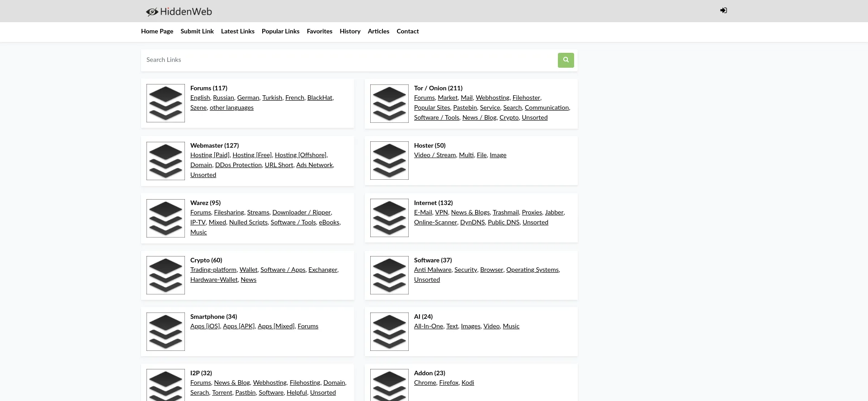Open the All-In-One AI link
Viewport: 868px width, 401px height.
pyautogui.click(x=429, y=326)
